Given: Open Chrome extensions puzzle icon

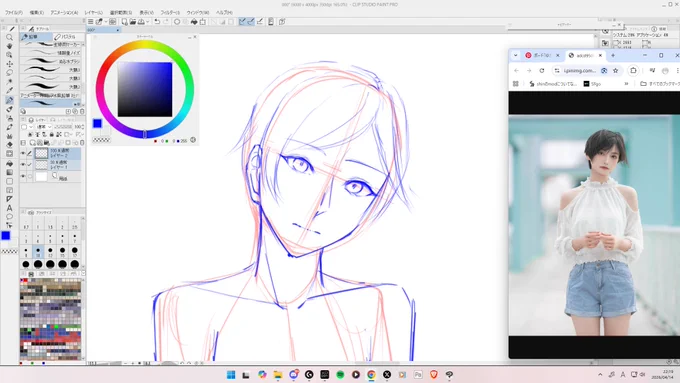Looking at the screenshot, I should [x=633, y=70].
